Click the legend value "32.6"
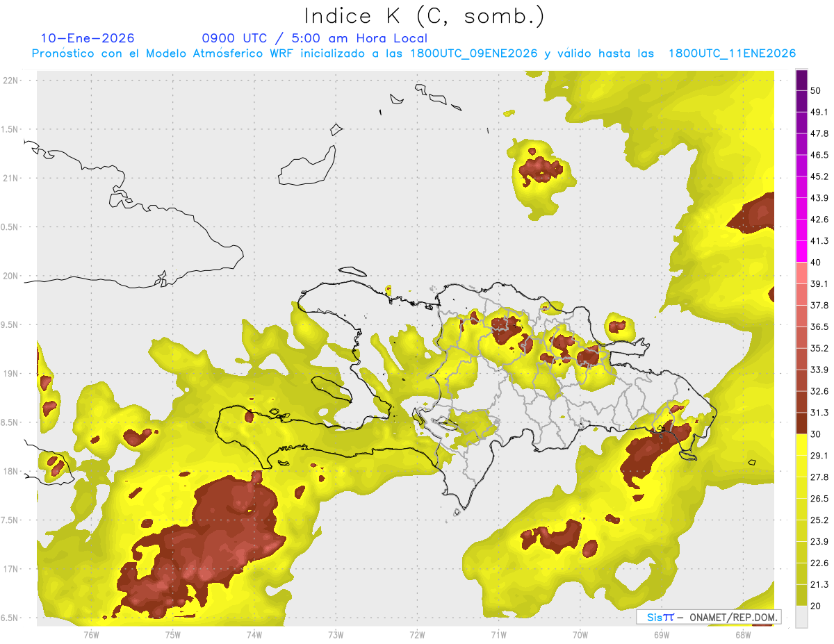The width and height of the screenshot is (834, 644). click(819, 391)
